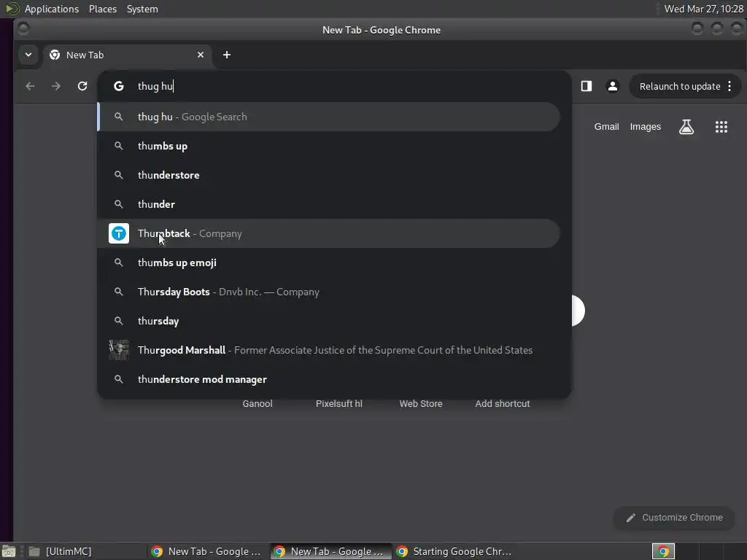Screen dimensions: 747x560
Task: Click the Customize Chrome button
Action: 674,518
